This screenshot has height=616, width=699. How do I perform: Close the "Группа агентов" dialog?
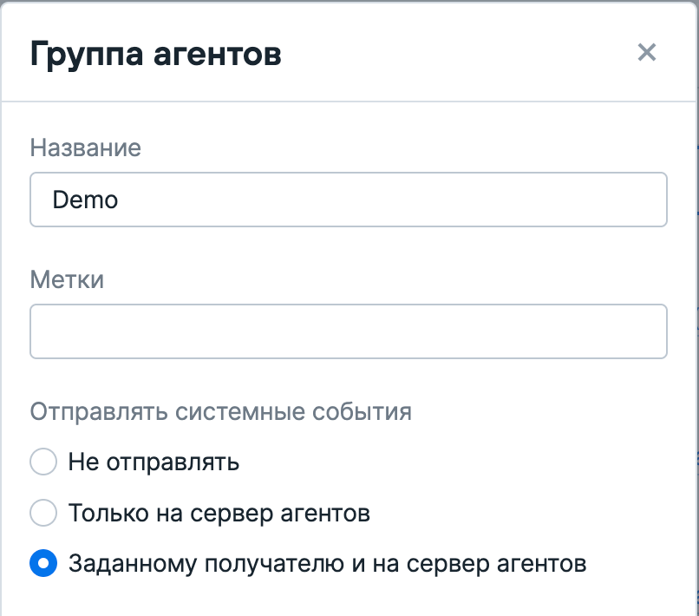coord(646,53)
